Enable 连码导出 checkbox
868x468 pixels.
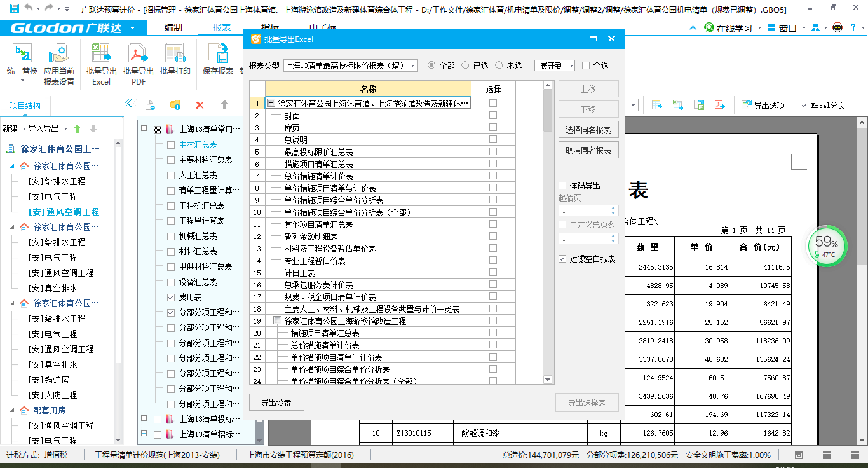tap(562, 186)
